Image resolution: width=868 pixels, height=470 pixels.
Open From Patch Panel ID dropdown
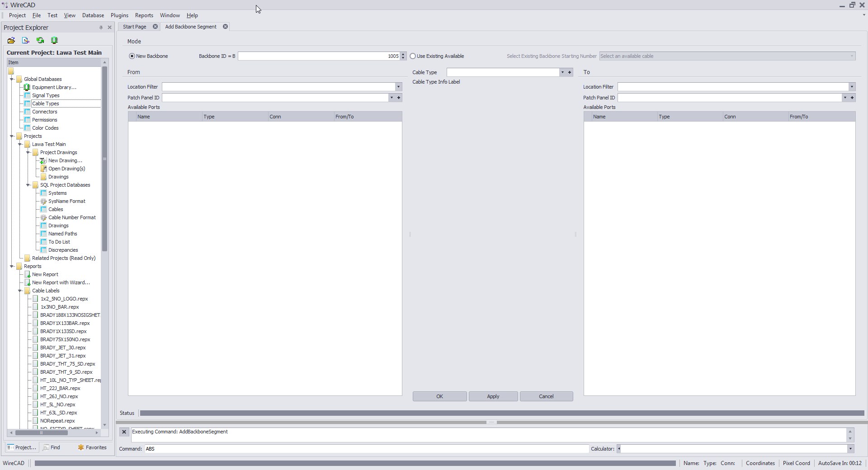(392, 98)
